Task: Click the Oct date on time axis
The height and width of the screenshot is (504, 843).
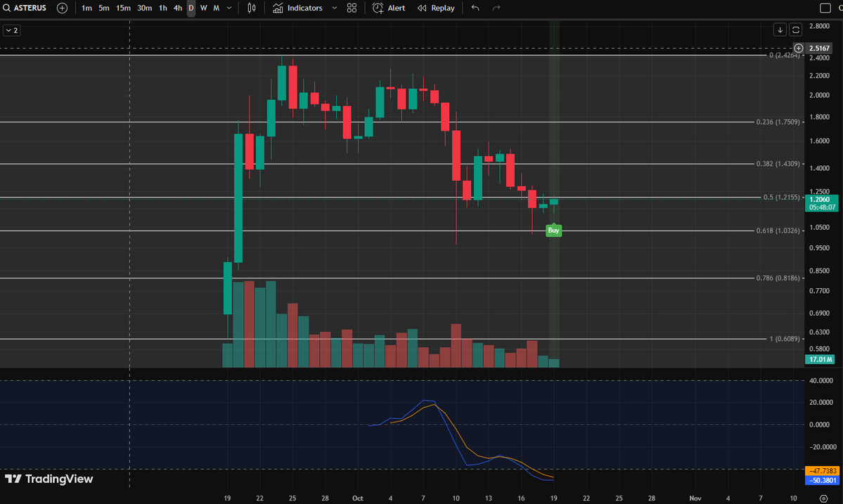Action: point(358,498)
